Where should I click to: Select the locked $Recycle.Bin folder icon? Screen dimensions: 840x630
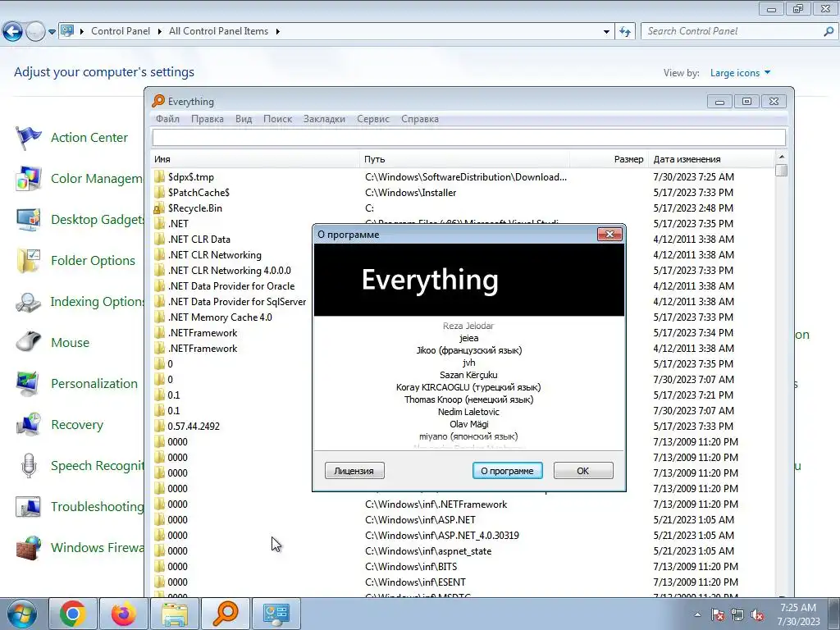(x=159, y=208)
